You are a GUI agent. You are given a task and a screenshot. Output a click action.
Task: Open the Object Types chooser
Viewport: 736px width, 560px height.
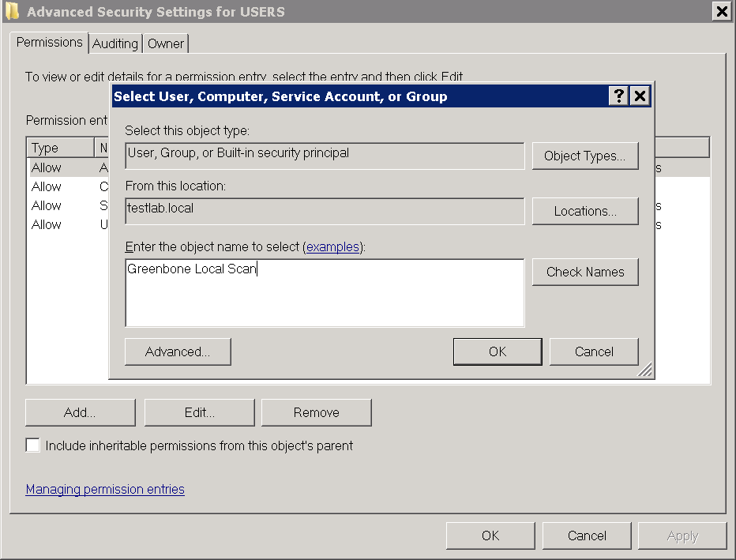584,156
